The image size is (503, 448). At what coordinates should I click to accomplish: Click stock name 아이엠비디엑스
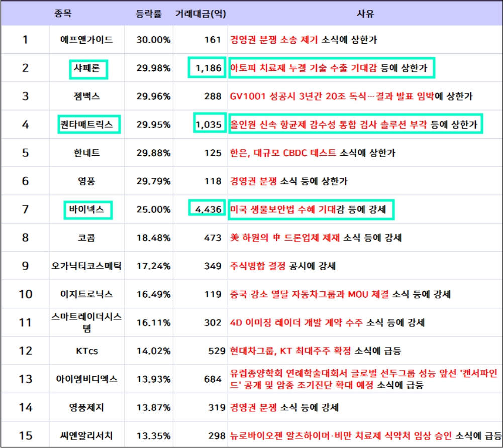(x=86, y=379)
